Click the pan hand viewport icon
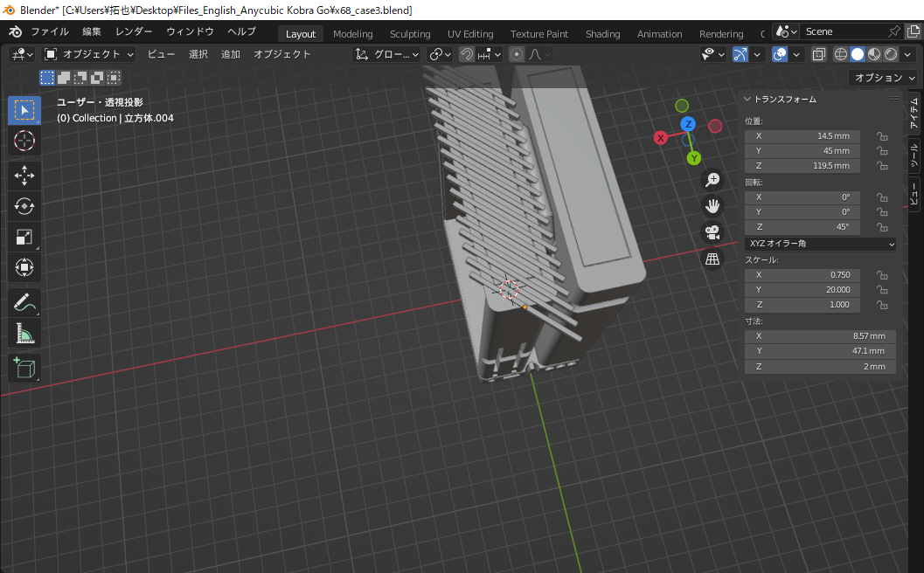924x573 pixels. coord(712,205)
